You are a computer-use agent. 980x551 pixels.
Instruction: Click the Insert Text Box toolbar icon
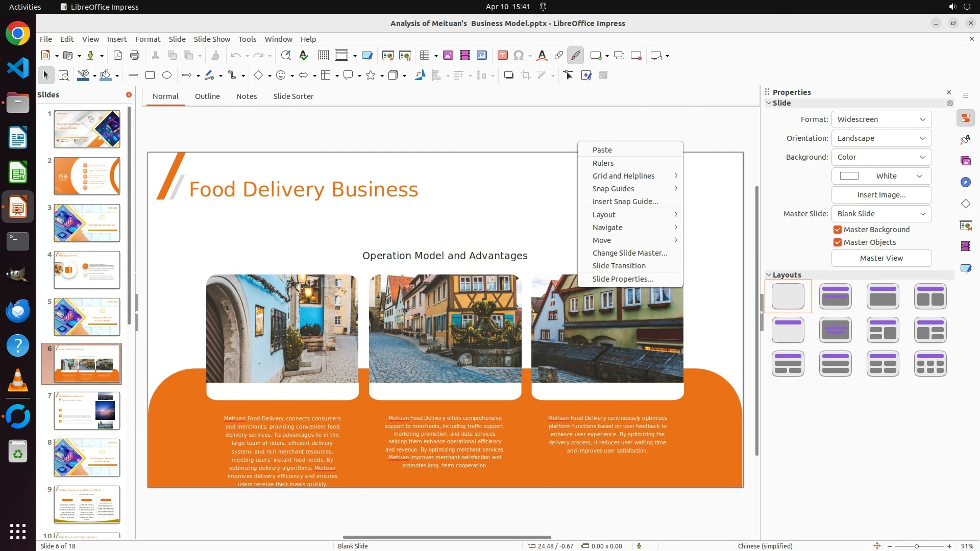point(502,56)
